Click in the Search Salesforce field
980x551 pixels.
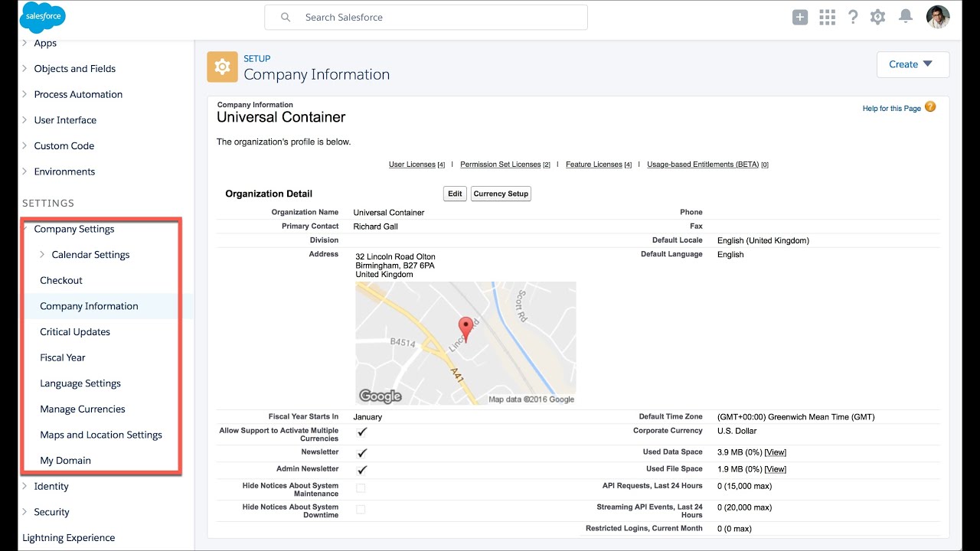[x=426, y=17]
